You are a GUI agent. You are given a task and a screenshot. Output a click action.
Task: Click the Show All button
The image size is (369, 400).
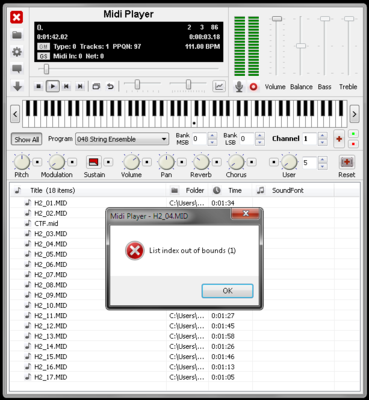click(27, 139)
